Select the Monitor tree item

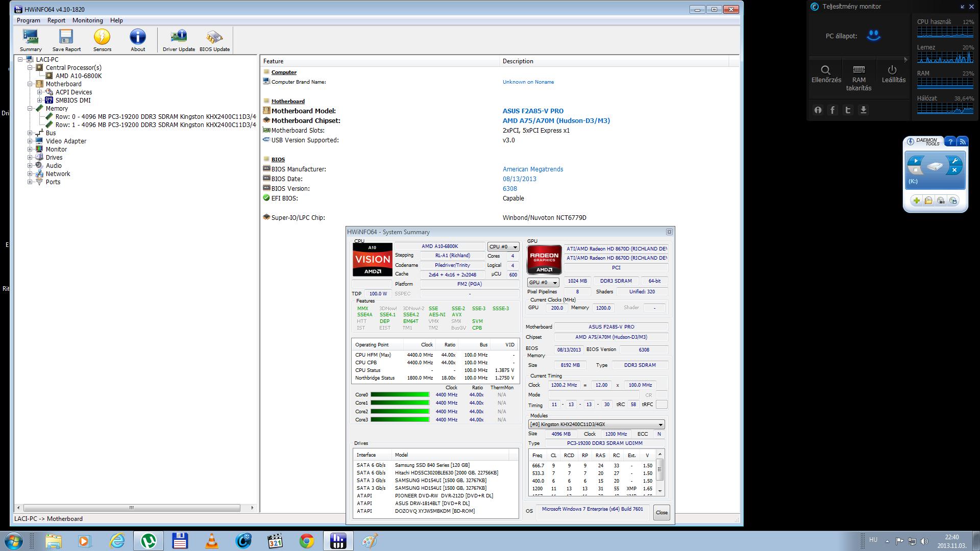pos(56,149)
